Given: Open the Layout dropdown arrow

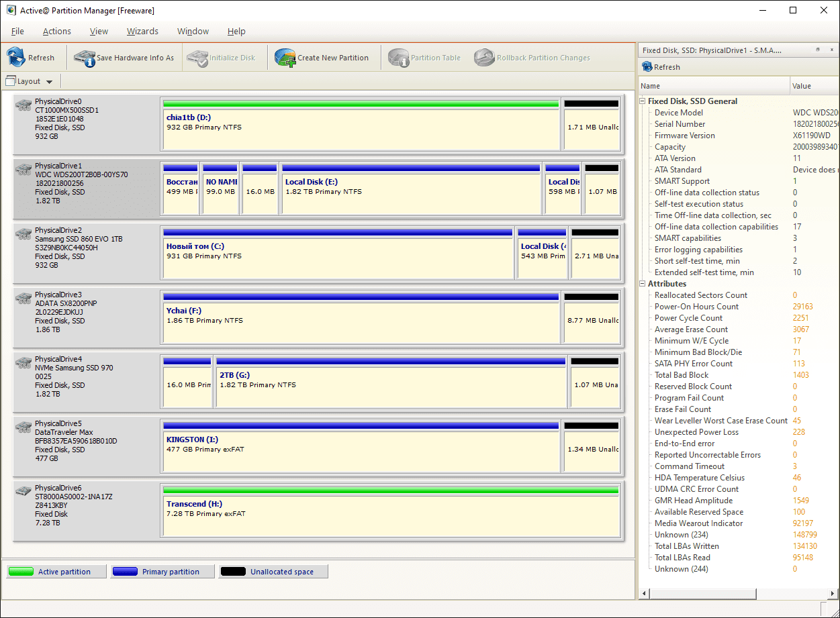Looking at the screenshot, I should [49, 82].
